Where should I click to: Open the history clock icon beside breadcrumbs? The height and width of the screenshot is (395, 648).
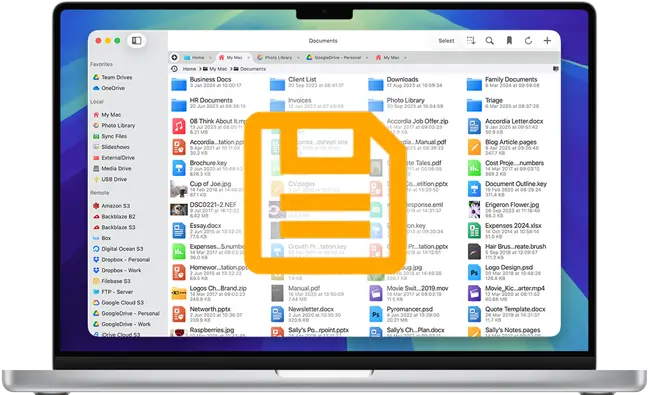point(174,69)
